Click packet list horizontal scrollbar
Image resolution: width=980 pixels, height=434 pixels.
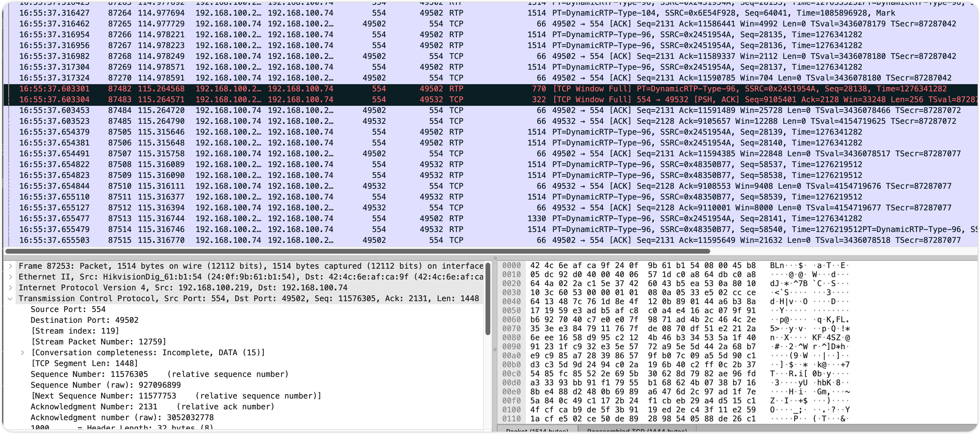click(x=358, y=251)
